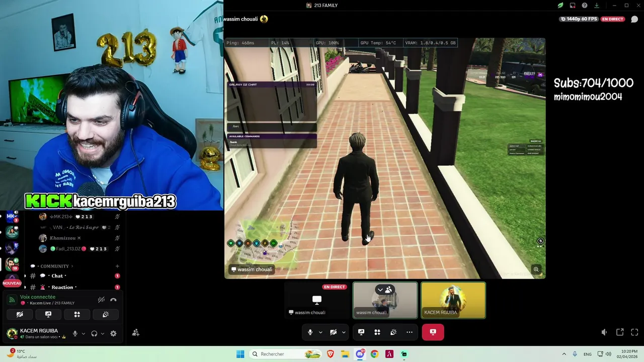Pop out the stream window
Screen dimensions: 644x362
[x=620, y=332]
